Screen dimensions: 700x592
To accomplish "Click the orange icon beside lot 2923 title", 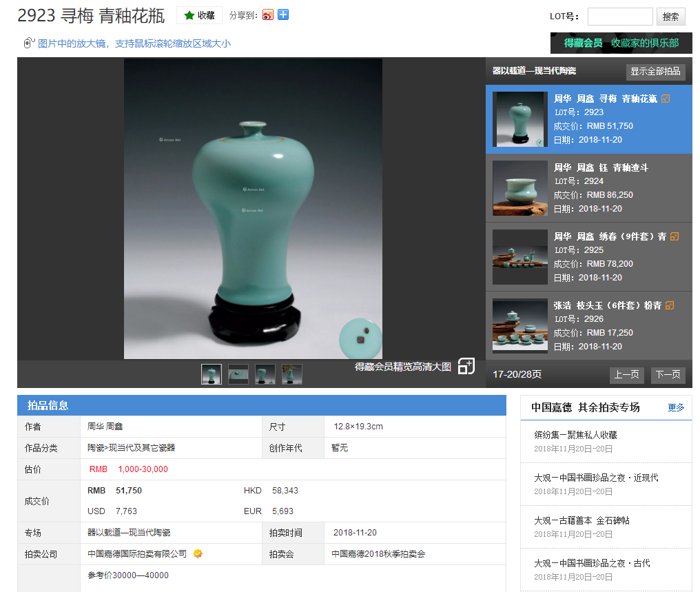I will pyautogui.click(x=666, y=99).
